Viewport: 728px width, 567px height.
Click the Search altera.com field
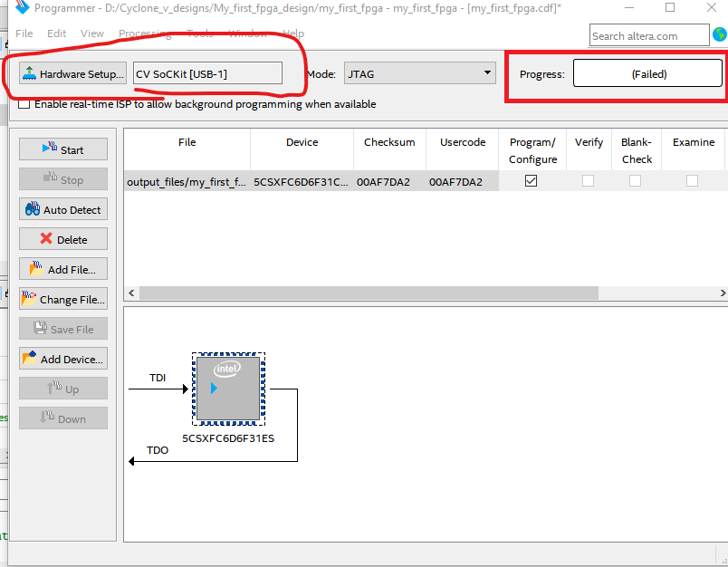pyautogui.click(x=649, y=35)
